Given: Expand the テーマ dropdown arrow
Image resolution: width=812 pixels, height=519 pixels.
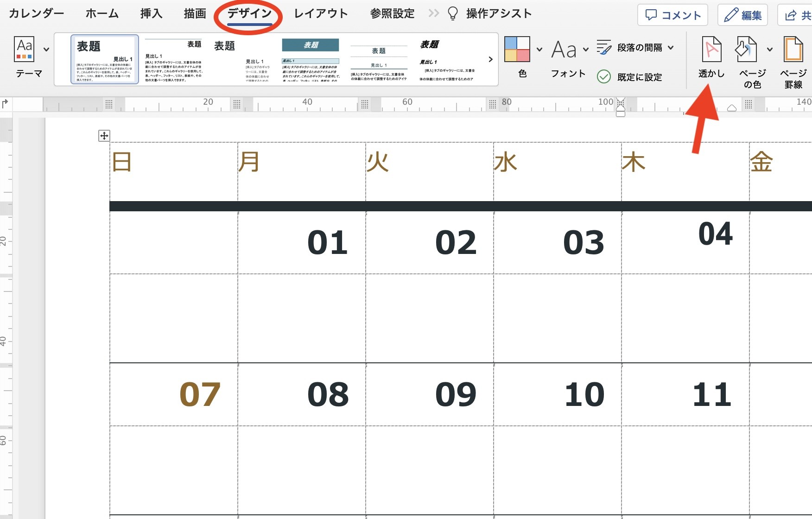Looking at the screenshot, I should pos(46,50).
